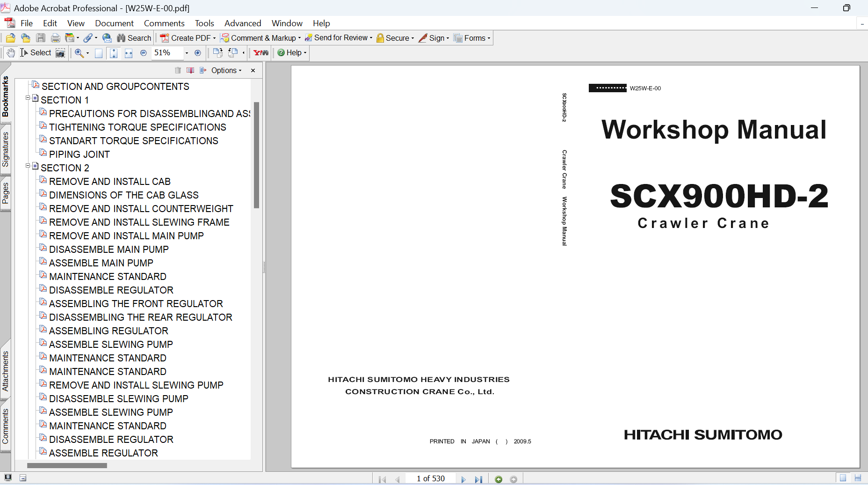Viewport: 868px width, 485px height.
Task: Open the Zoom tool dropdown arrow
Action: [x=87, y=53]
